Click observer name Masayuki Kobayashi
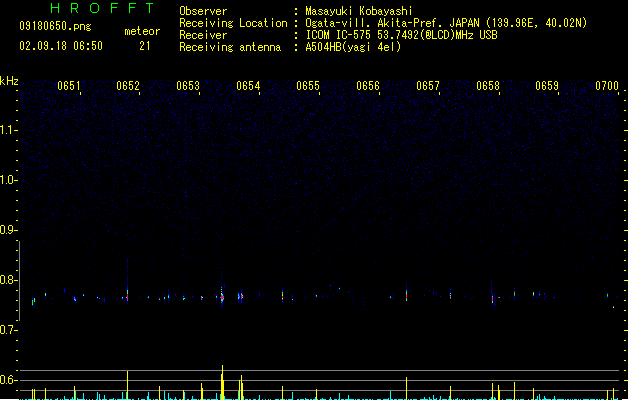The width and height of the screenshot is (629, 400). [x=359, y=11]
